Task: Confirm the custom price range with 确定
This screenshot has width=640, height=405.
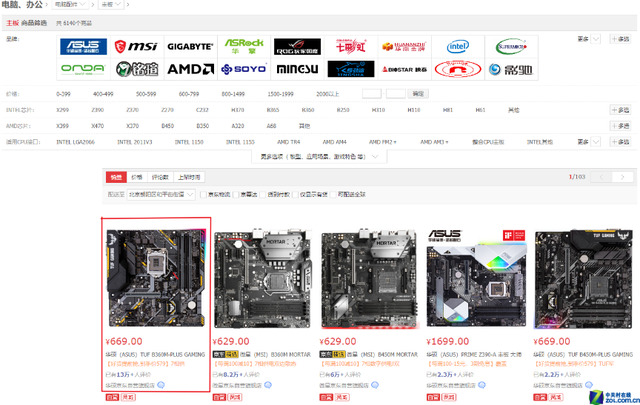Action: [x=418, y=94]
